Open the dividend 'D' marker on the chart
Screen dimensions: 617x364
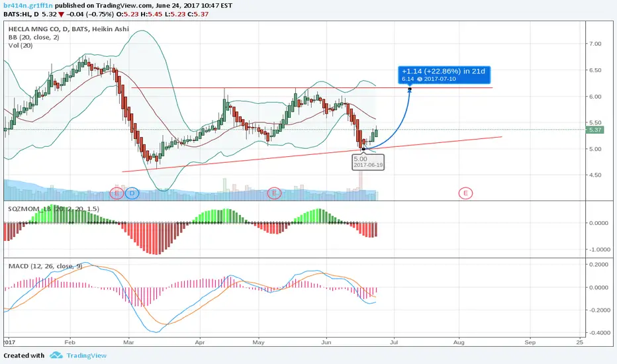point(132,193)
